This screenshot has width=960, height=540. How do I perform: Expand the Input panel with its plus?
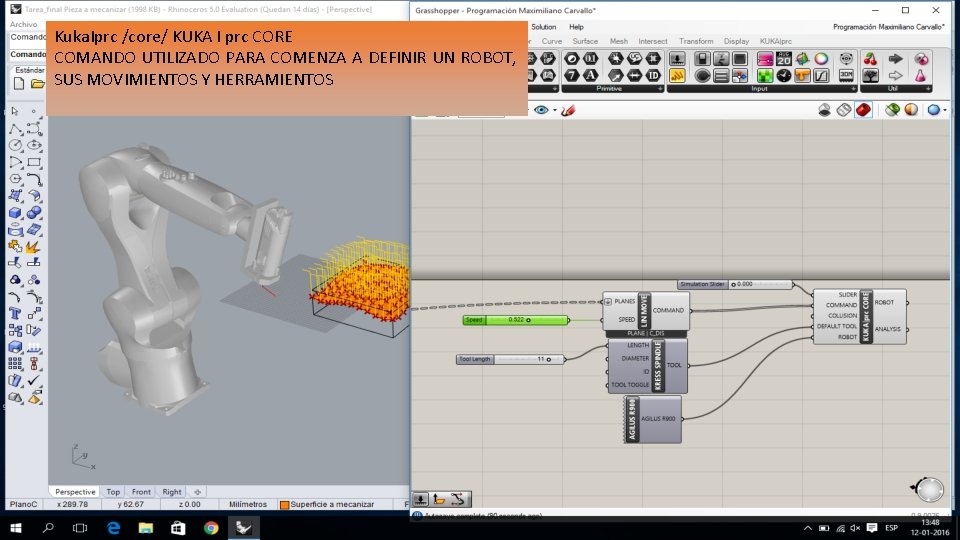853,89
